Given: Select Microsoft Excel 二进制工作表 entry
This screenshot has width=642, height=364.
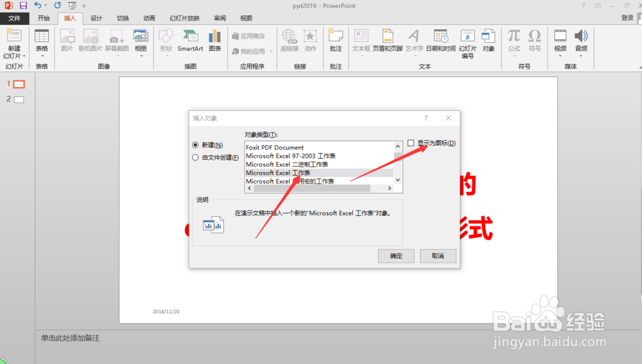Looking at the screenshot, I should pyautogui.click(x=319, y=164).
